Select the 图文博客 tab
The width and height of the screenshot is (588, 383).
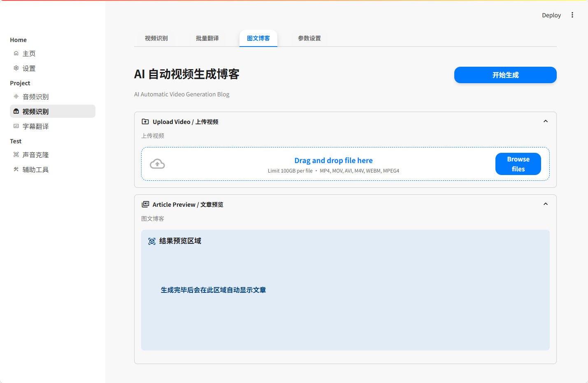258,38
